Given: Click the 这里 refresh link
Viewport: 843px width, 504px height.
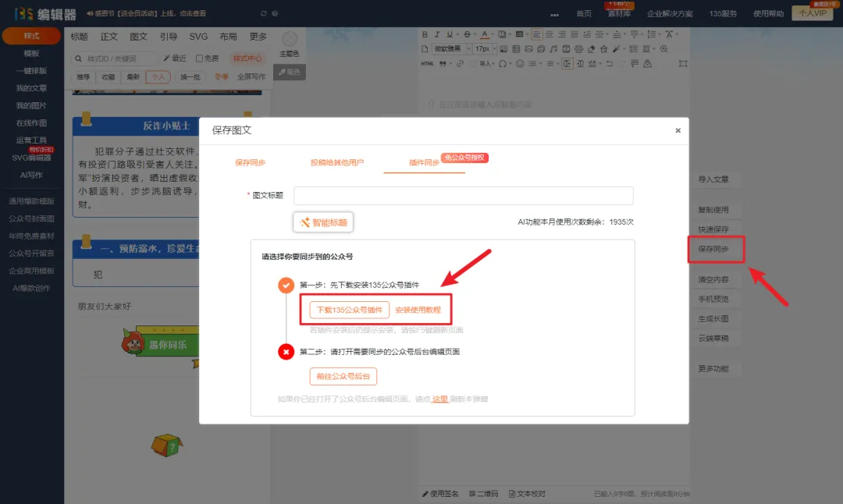Looking at the screenshot, I should pyautogui.click(x=440, y=399).
